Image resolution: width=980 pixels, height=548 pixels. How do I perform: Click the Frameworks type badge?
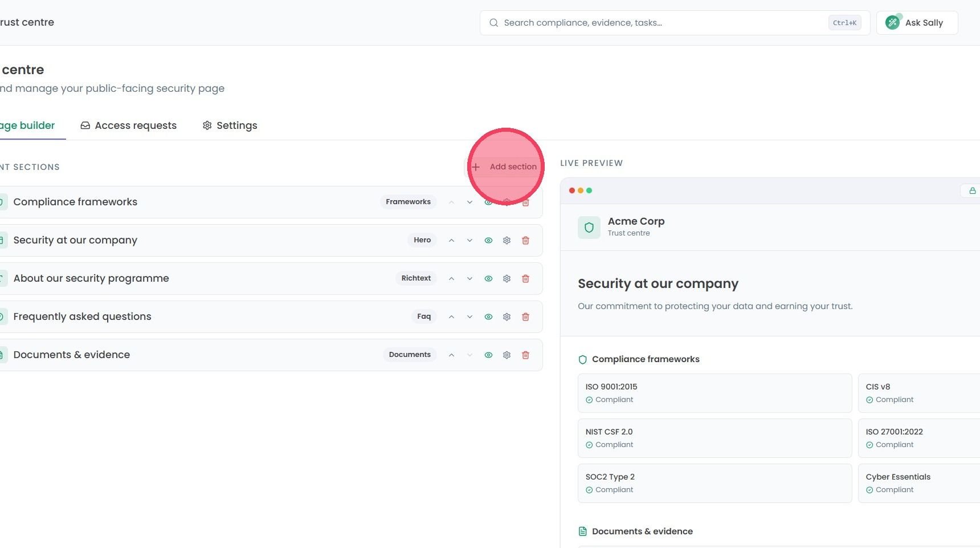click(408, 202)
